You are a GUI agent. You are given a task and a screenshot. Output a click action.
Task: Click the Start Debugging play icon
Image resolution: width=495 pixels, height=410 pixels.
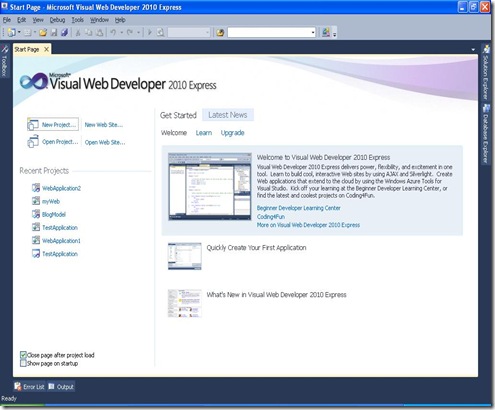(150, 32)
